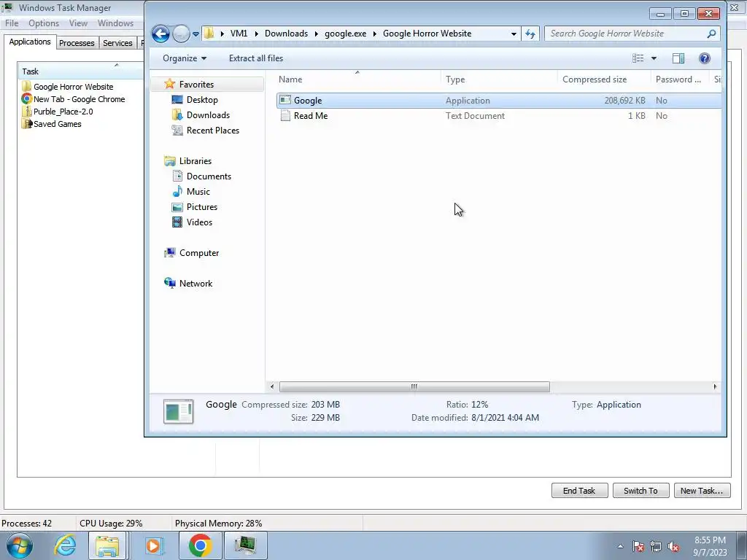This screenshot has height=560, width=747.
Task: Click Windows Explorer taskbar icon
Action: [108, 545]
